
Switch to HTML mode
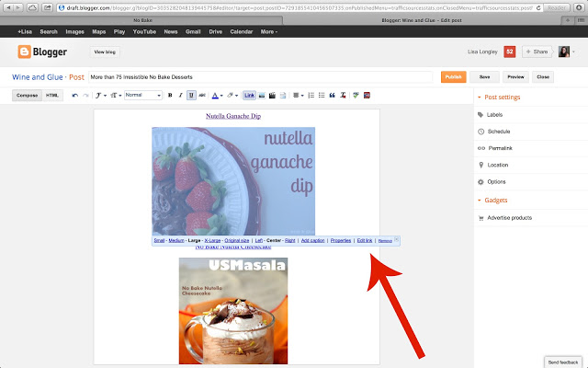click(52, 96)
